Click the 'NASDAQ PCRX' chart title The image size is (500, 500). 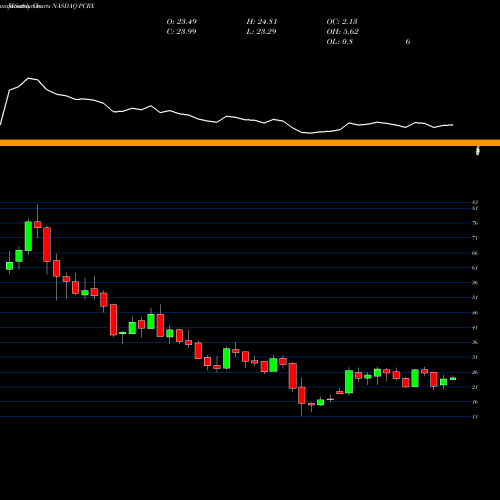(x=73, y=6)
